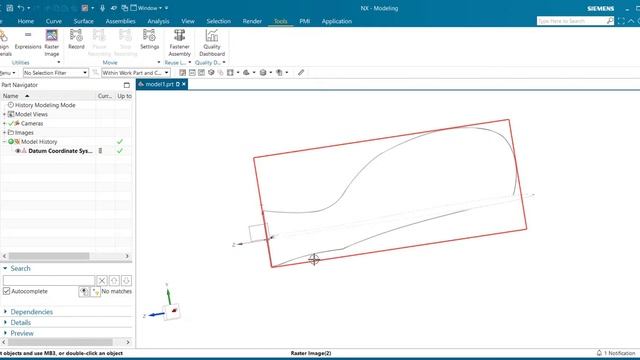Screen dimensions: 640x360
Task: Click the touch mode icon in title bar
Action: pos(113,8)
